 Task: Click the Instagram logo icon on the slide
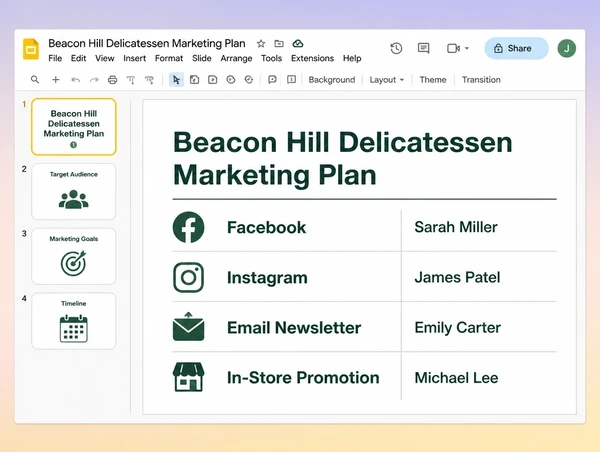[188, 277]
